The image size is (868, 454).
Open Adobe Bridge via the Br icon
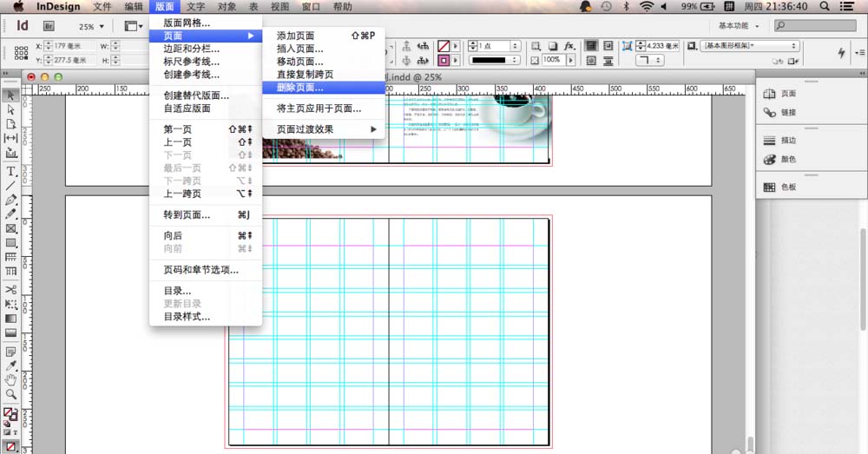pos(49,27)
